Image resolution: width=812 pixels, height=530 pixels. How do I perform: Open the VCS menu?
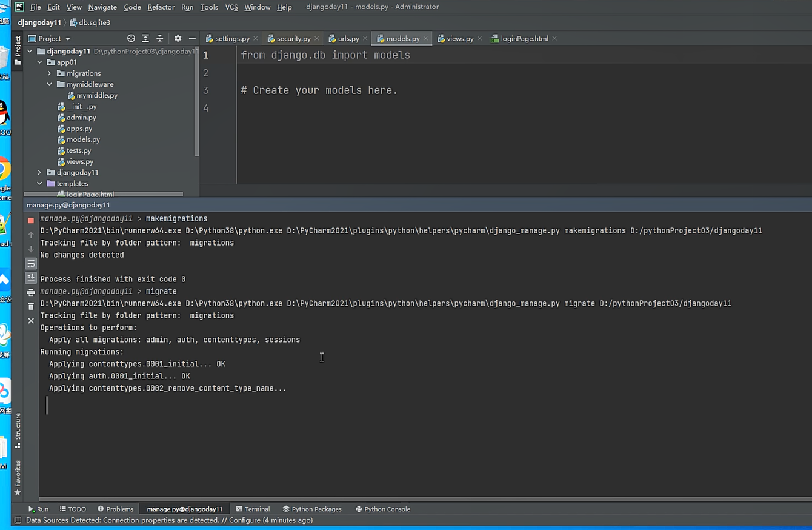click(231, 7)
